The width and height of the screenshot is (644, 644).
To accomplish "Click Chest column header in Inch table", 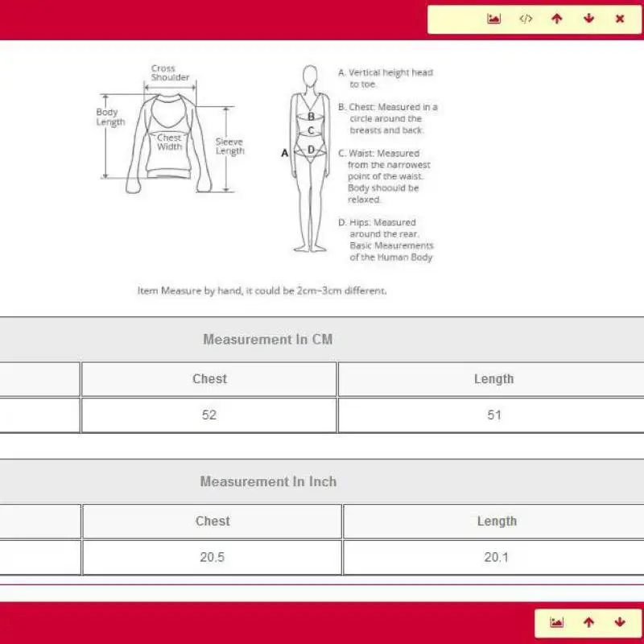I will coord(213,521).
